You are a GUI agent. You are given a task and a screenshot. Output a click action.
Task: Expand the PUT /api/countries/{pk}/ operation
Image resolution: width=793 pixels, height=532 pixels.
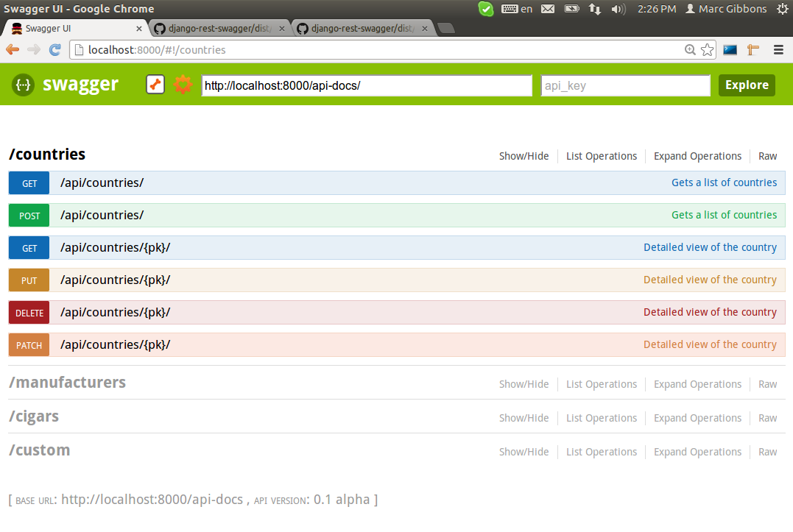(397, 280)
